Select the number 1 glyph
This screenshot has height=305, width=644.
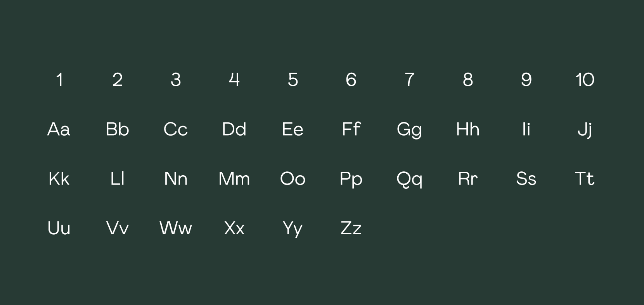59,80
